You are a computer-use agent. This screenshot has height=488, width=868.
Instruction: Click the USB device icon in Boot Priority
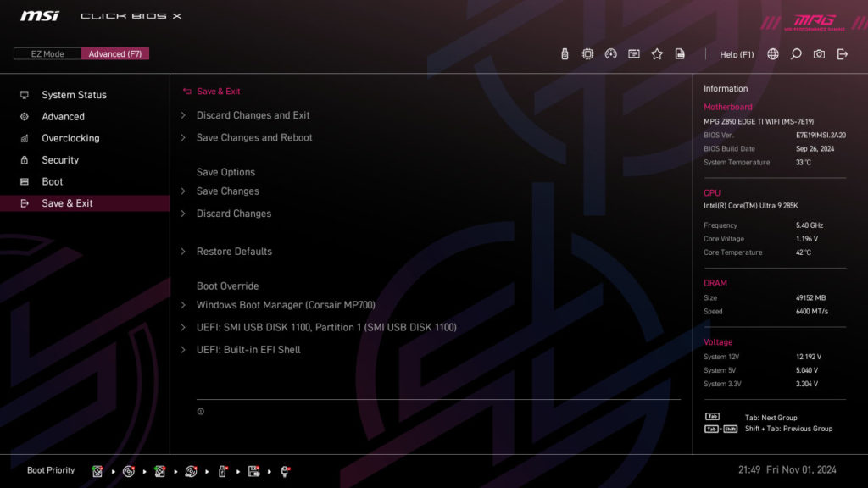coord(220,470)
